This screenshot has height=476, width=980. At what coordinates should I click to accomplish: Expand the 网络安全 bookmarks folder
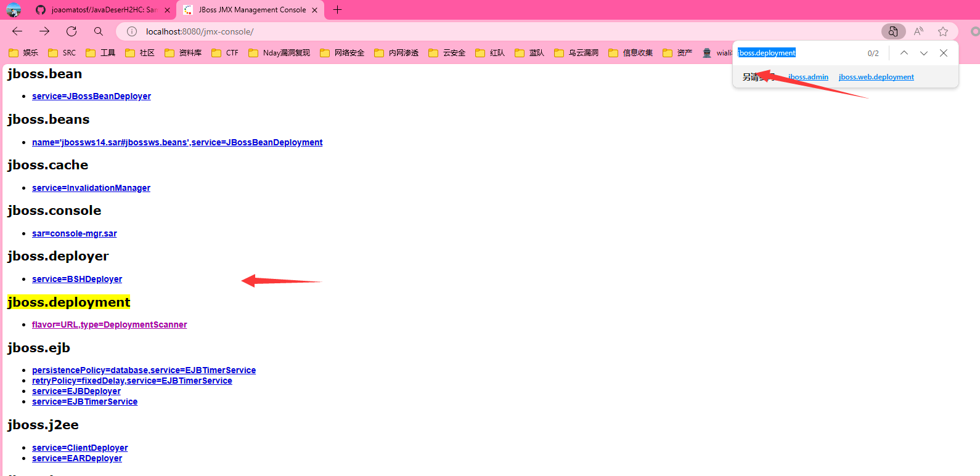[342, 53]
